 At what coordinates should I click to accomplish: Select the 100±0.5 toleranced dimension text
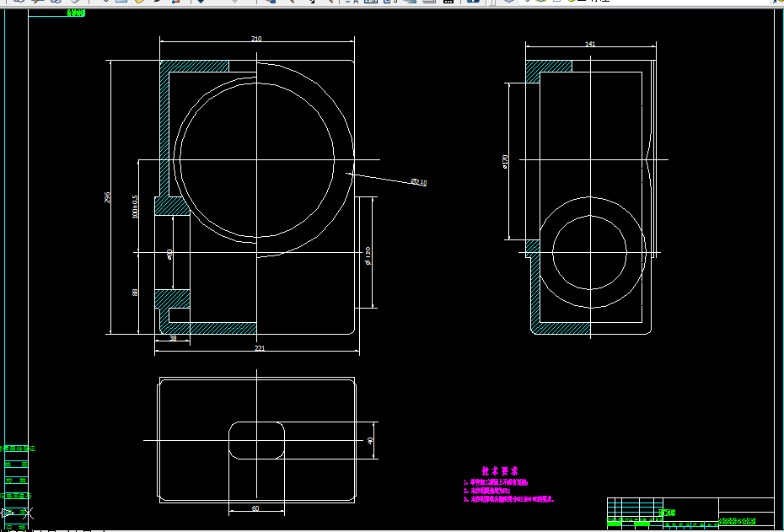pyautogui.click(x=135, y=207)
